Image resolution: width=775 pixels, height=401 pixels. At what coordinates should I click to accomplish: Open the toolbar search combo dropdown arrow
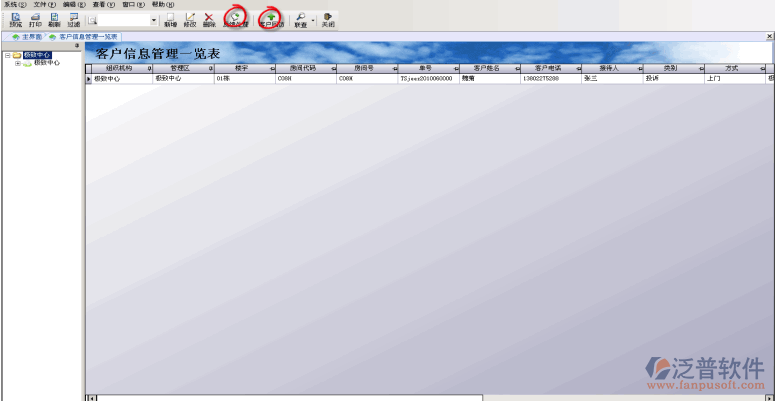click(x=154, y=20)
